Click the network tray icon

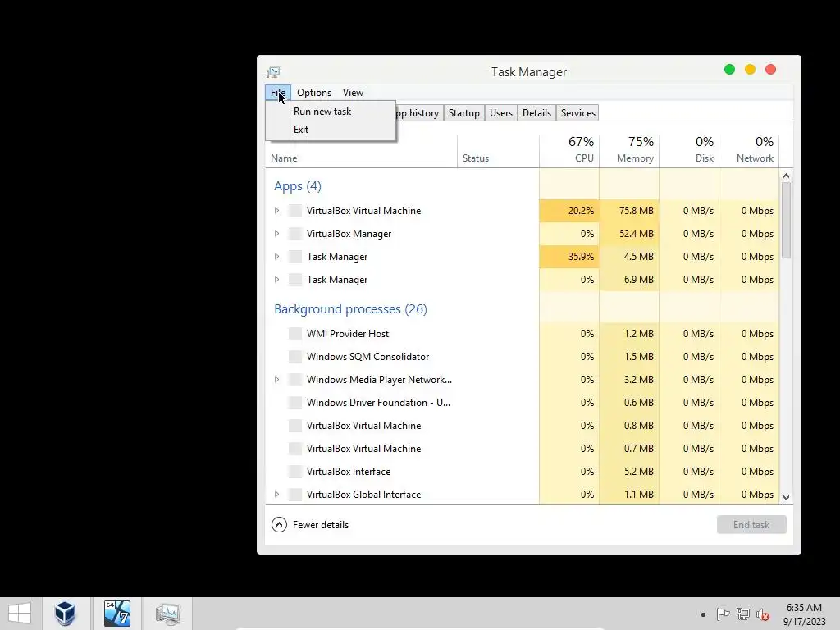[743, 614]
